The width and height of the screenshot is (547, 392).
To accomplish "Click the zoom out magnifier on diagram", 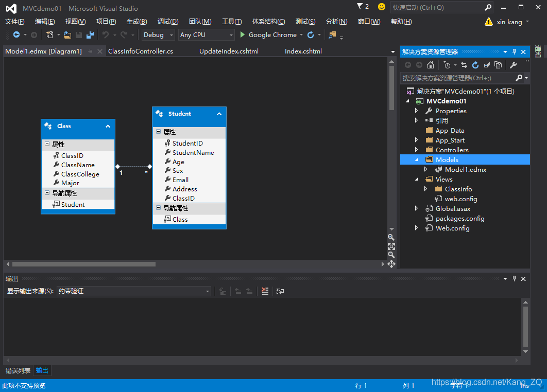I will coord(391,255).
